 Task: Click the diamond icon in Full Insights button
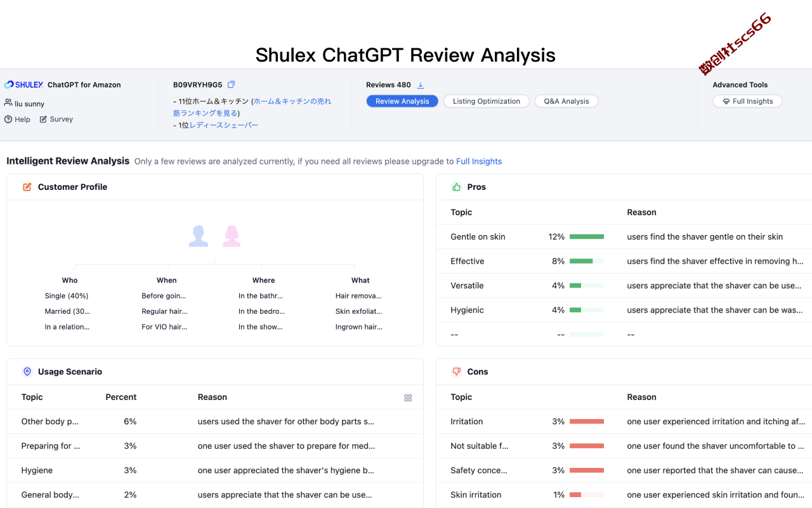point(726,102)
